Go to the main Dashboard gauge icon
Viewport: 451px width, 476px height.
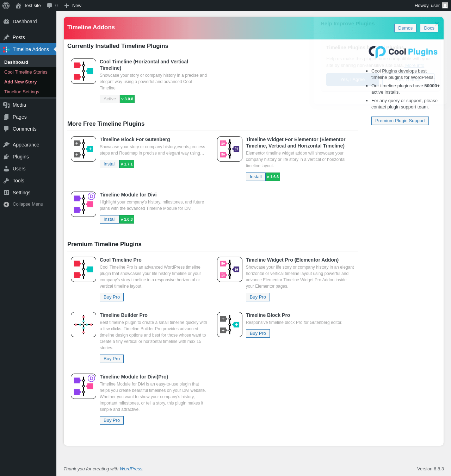(x=6, y=21)
